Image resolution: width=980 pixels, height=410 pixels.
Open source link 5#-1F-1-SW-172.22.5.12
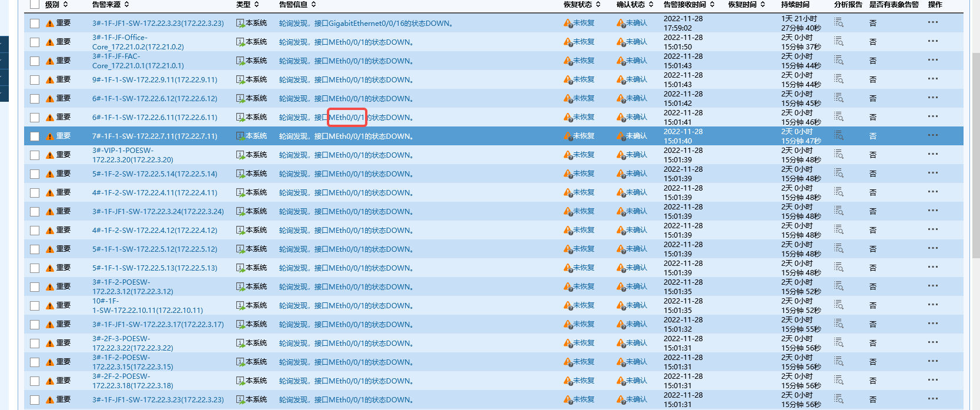(x=155, y=249)
